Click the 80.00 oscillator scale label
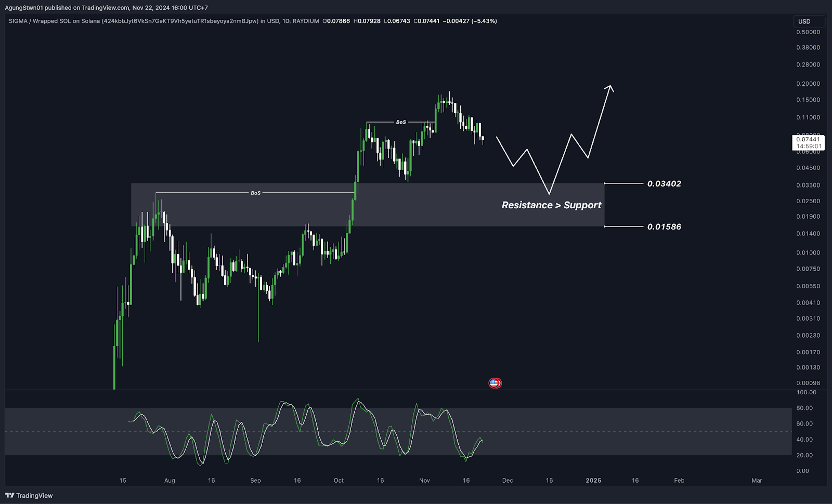The width and height of the screenshot is (832, 504). [804, 408]
